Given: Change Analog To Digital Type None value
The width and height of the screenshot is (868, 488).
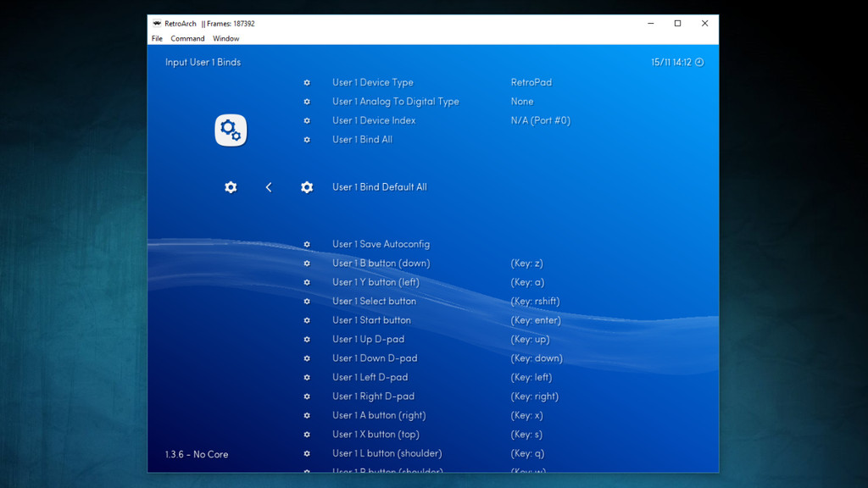Looking at the screenshot, I should tap(522, 102).
